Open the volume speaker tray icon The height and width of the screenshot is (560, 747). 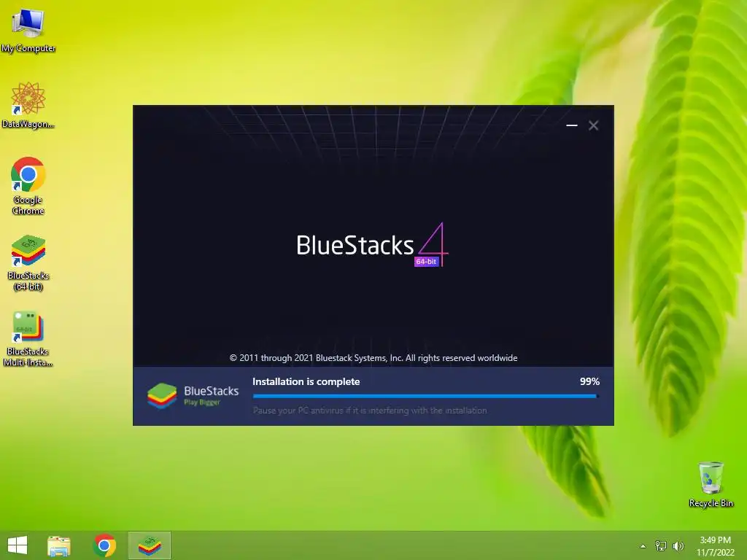click(x=678, y=546)
